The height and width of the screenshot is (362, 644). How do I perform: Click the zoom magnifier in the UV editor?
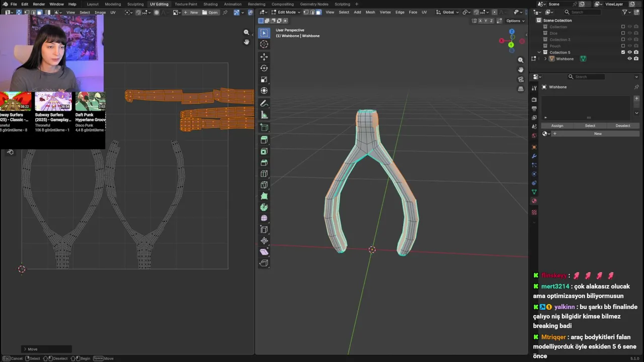pyautogui.click(x=247, y=32)
